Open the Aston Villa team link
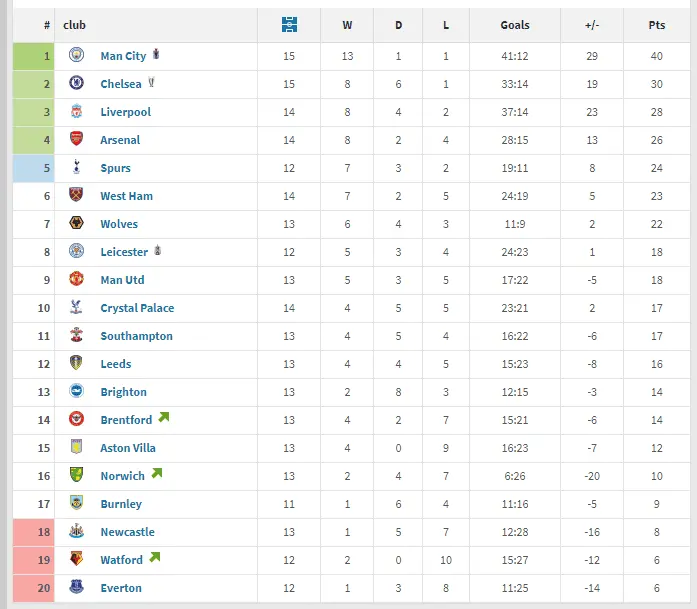The image size is (697, 609). pyautogui.click(x=128, y=448)
